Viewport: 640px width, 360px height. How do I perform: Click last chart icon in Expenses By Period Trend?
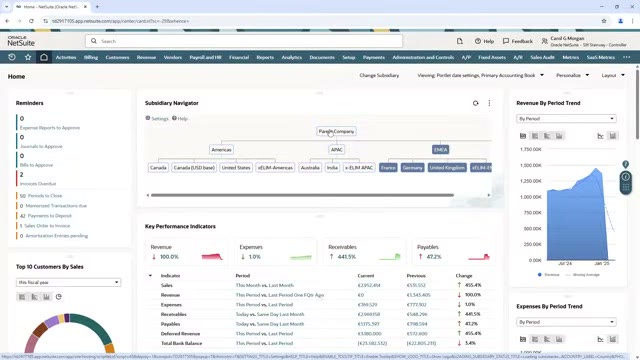613,339
